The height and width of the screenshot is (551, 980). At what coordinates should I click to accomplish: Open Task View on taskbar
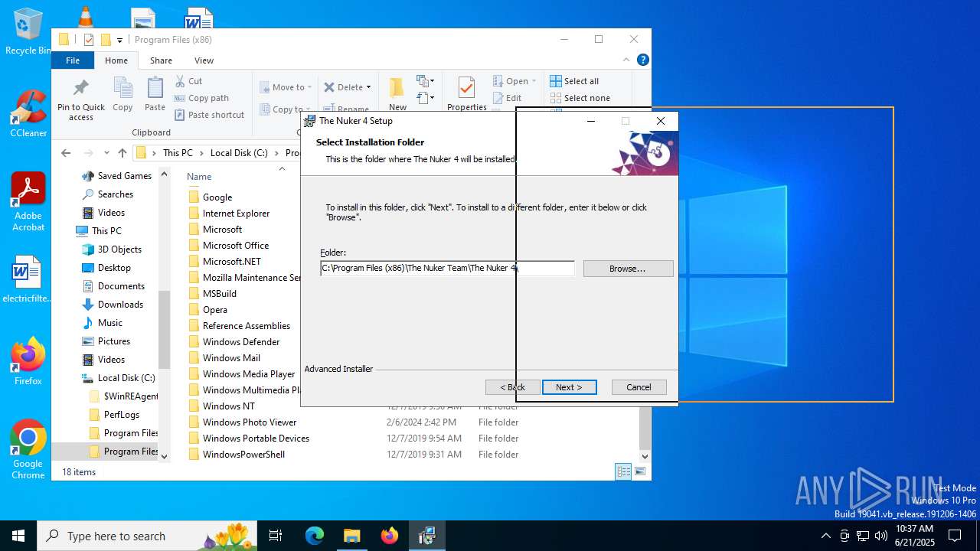pos(276,536)
